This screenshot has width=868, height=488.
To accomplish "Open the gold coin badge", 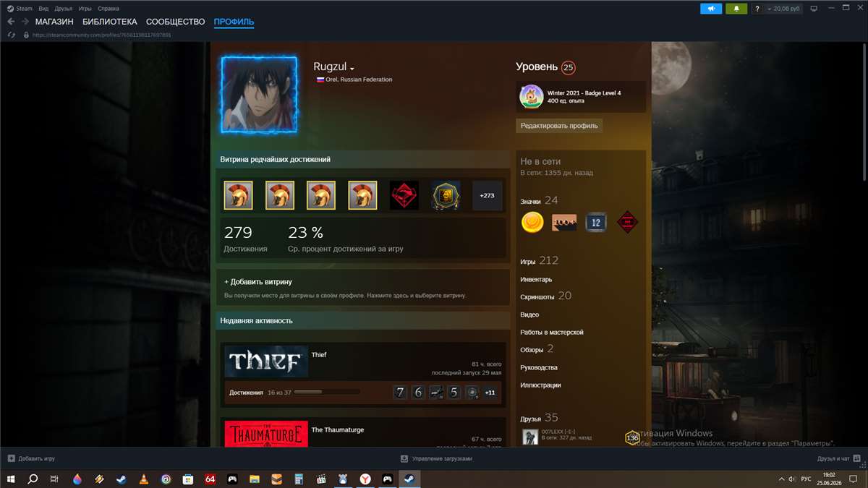I will tap(532, 222).
